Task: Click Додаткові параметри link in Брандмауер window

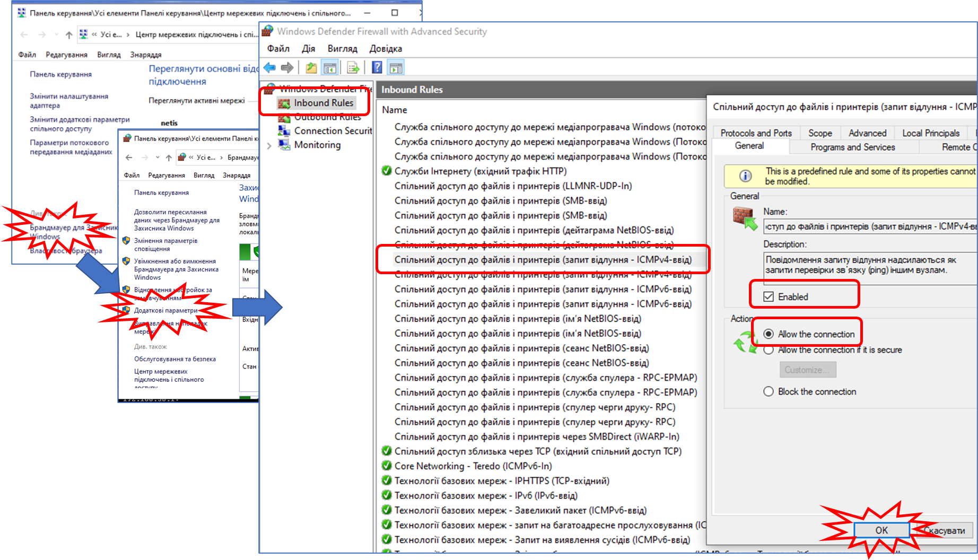Action: click(x=165, y=310)
